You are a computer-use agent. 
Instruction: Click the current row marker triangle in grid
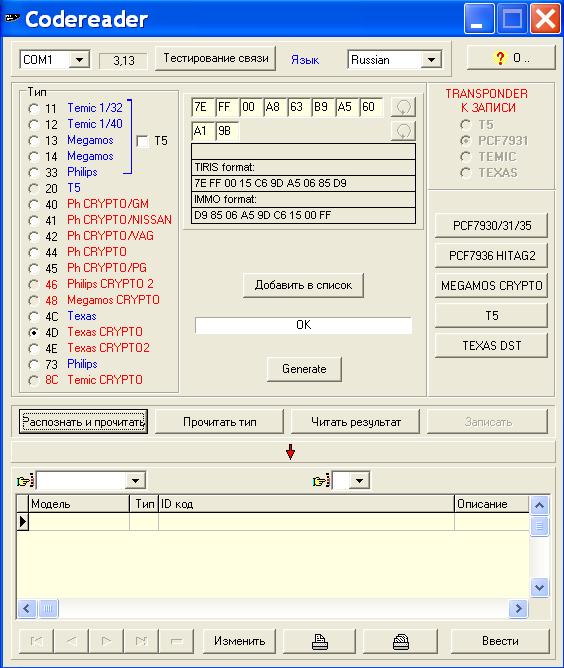coord(23,521)
